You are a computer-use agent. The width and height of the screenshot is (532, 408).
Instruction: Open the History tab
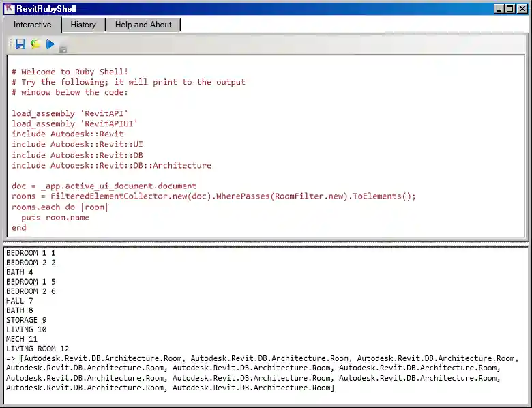83,25
